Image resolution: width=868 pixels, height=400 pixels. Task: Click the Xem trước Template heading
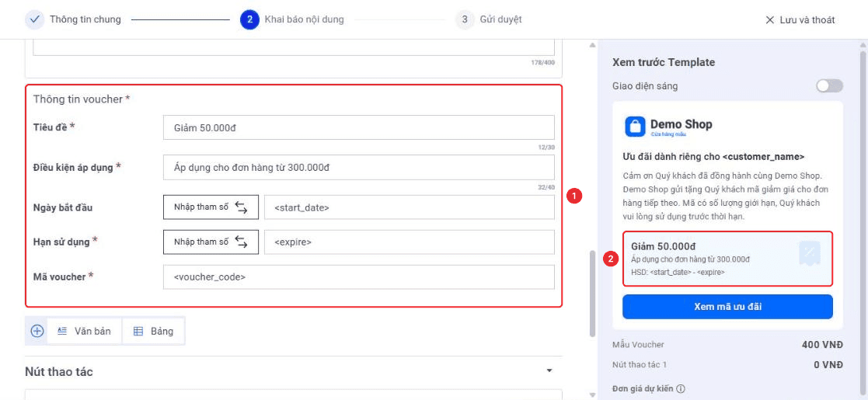[664, 62]
